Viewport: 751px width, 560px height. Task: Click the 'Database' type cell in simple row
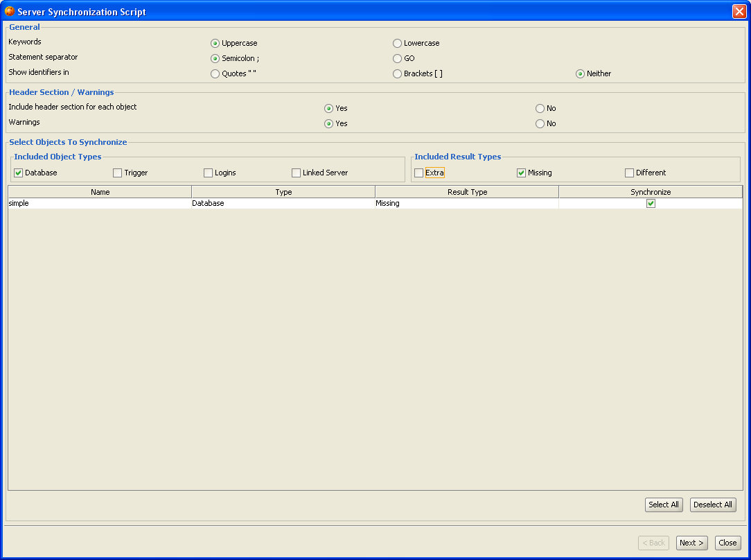[283, 204]
